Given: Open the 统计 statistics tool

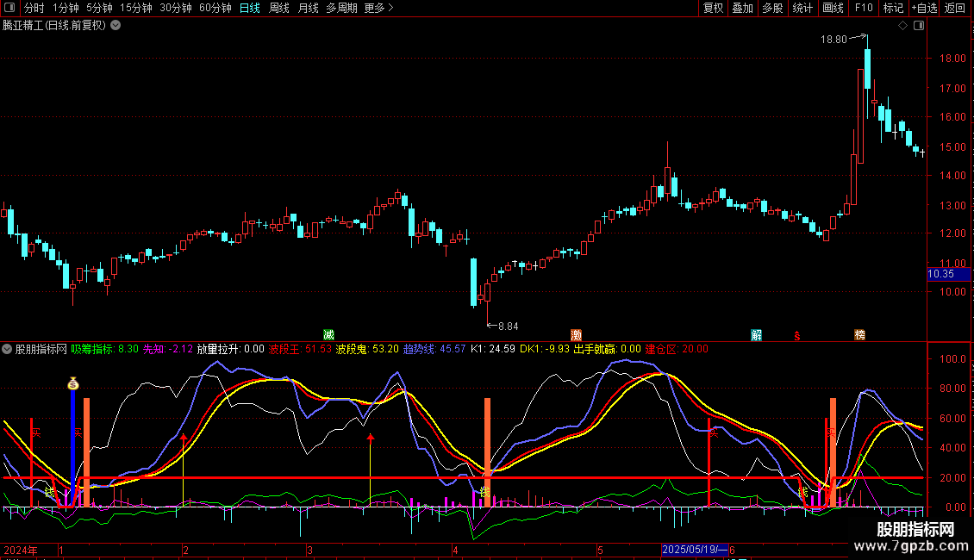Looking at the screenshot, I should point(802,8).
